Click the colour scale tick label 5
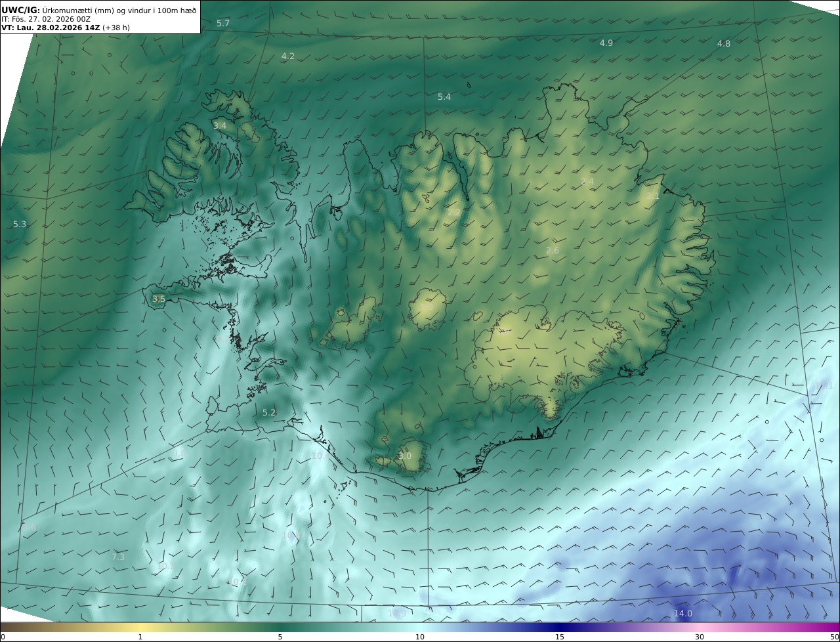 point(280,637)
